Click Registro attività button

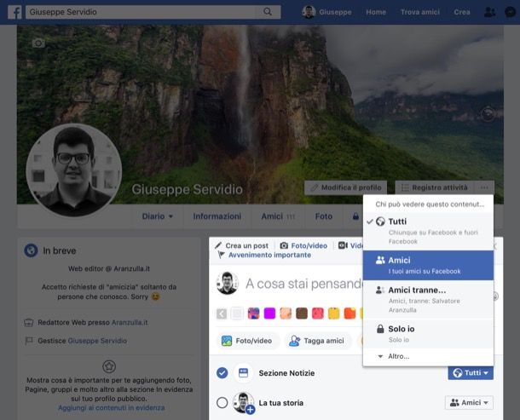(435, 187)
